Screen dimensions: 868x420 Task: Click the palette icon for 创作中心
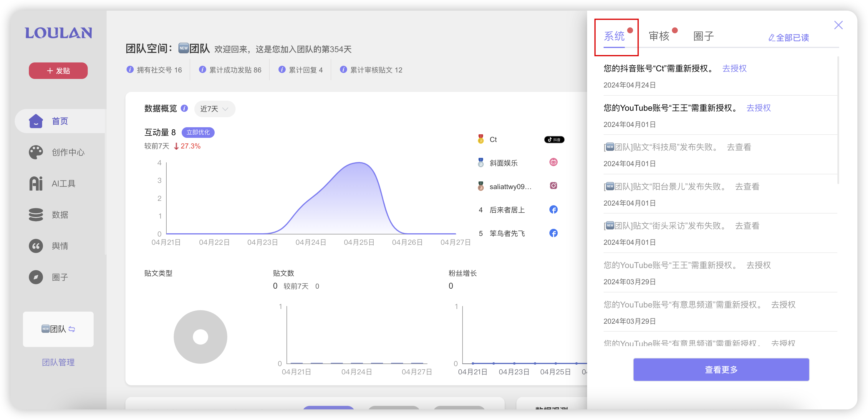pos(36,152)
